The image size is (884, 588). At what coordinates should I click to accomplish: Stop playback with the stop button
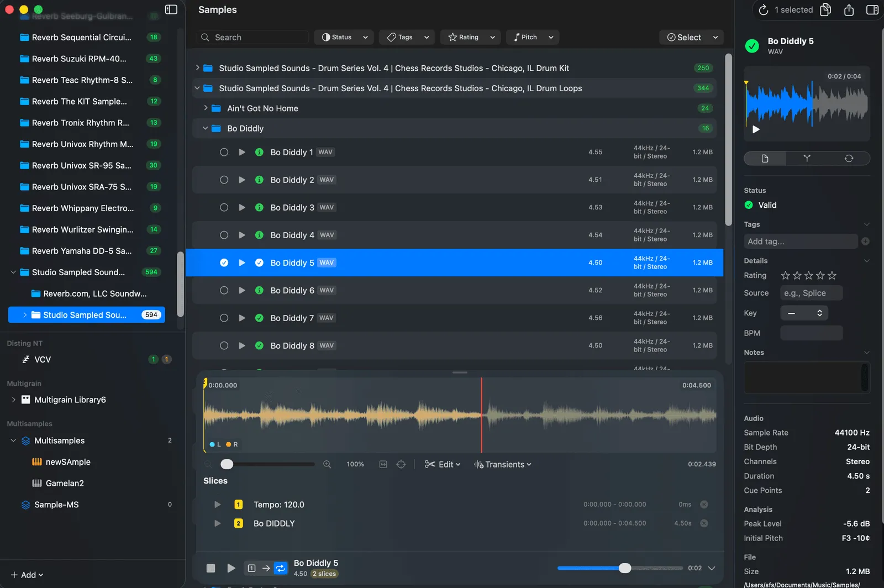pos(211,568)
